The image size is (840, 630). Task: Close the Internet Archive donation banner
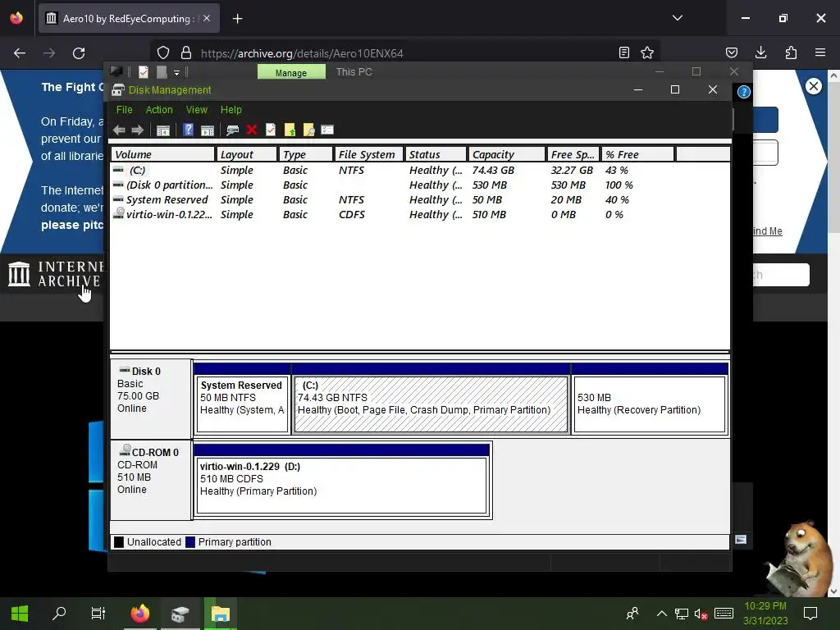[x=813, y=85]
